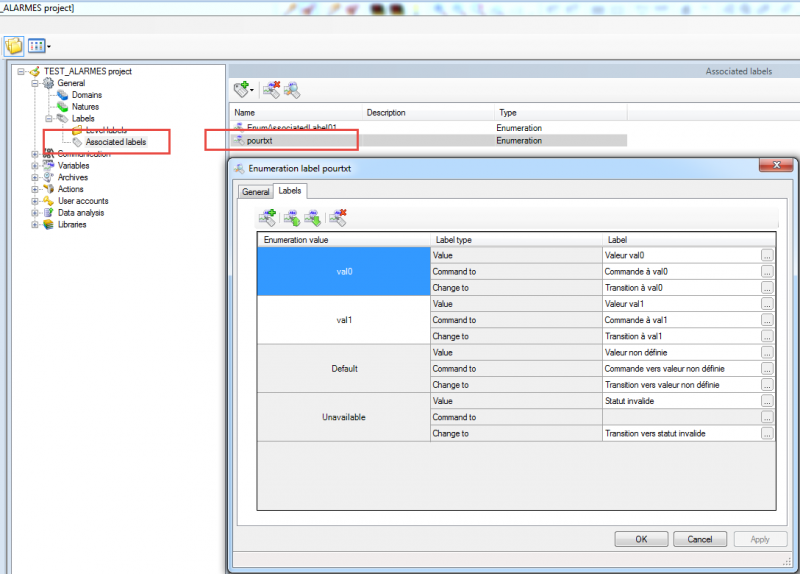Sort list by Type column

click(561, 112)
